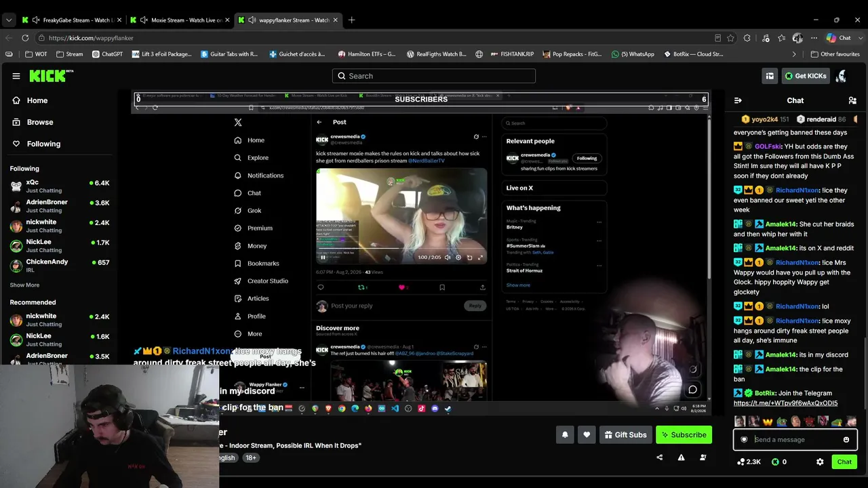Share the stream using the share icon
Image resolution: width=868 pixels, height=488 pixels.
pyautogui.click(x=659, y=457)
